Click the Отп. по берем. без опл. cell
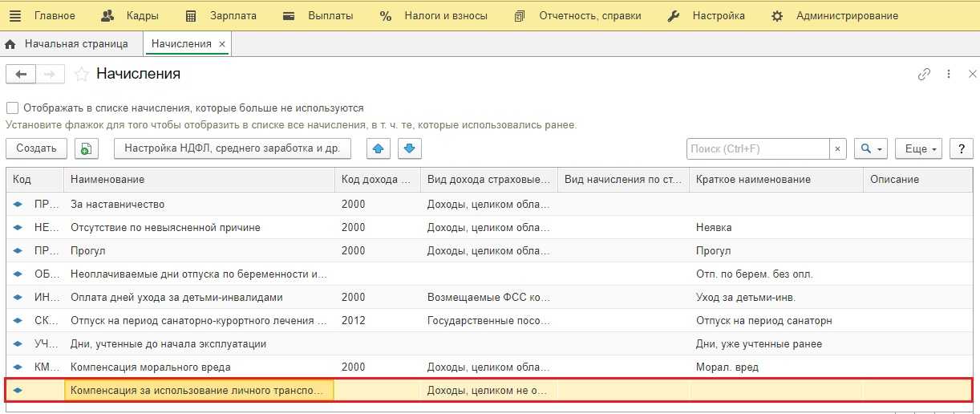 pos(775,274)
